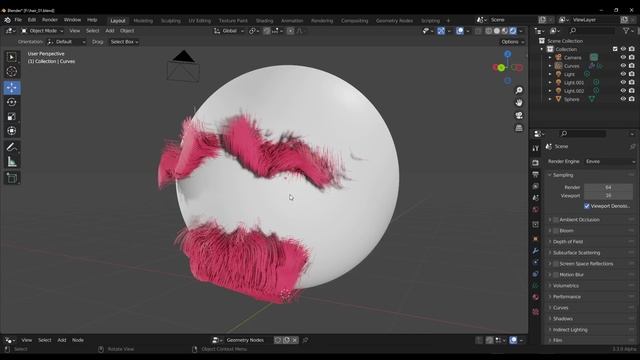Image resolution: width=640 pixels, height=360 pixels.
Task: Activate the Rotate tool
Action: pos(12,102)
